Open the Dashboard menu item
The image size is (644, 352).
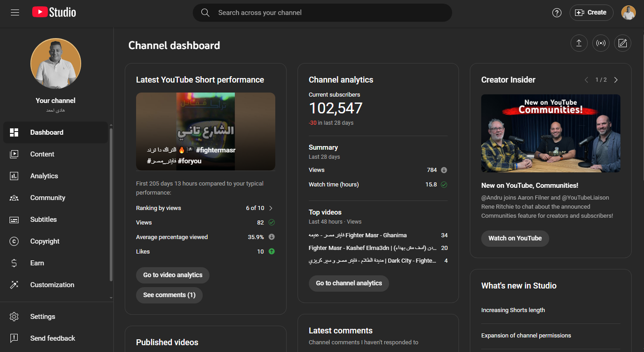click(x=55, y=132)
